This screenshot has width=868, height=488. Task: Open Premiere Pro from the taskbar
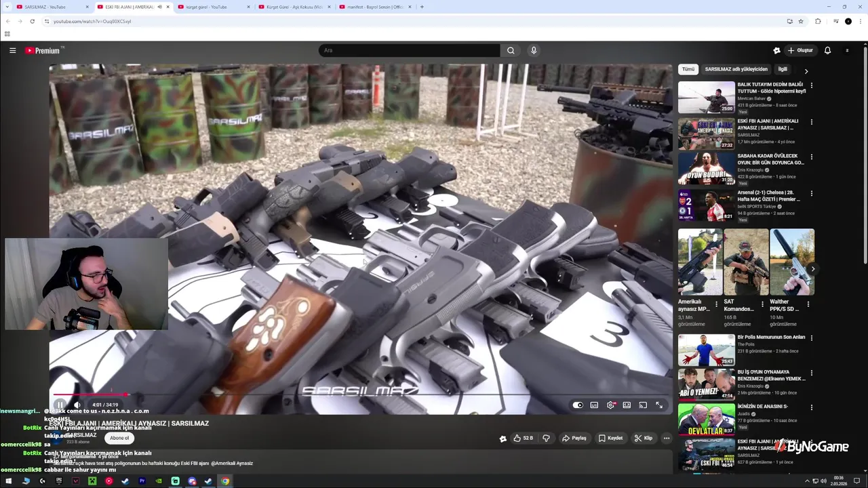pos(142,481)
